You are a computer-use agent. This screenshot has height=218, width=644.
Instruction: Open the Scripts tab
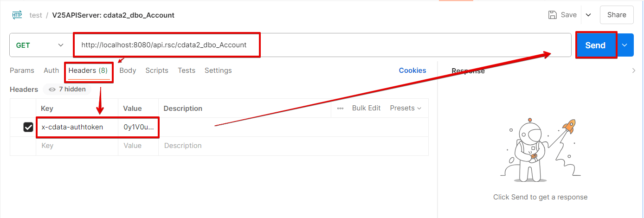coord(157,71)
